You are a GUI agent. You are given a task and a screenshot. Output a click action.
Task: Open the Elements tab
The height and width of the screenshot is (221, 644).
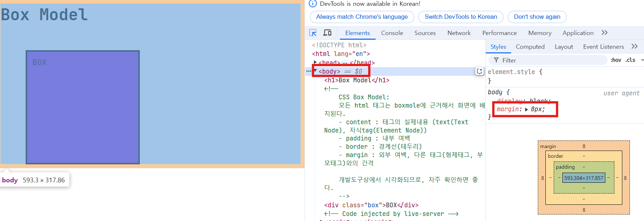[357, 33]
